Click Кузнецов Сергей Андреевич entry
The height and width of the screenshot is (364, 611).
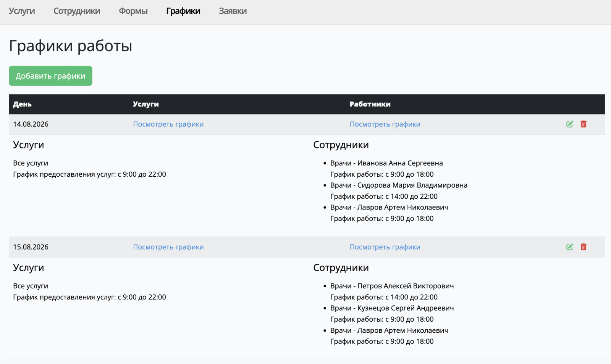tap(392, 308)
